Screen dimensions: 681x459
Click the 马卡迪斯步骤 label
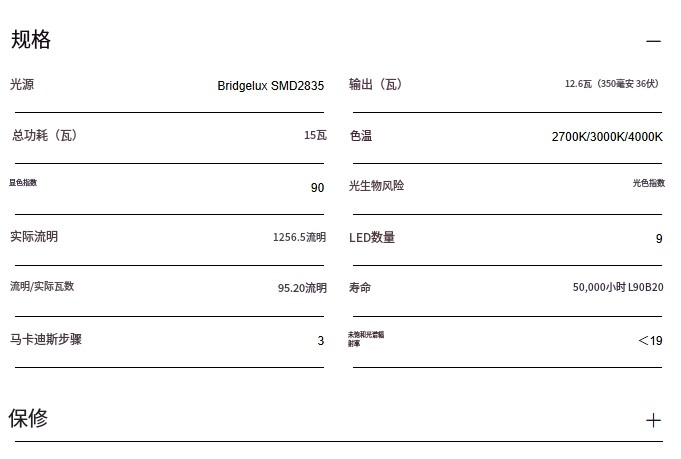coord(46,340)
